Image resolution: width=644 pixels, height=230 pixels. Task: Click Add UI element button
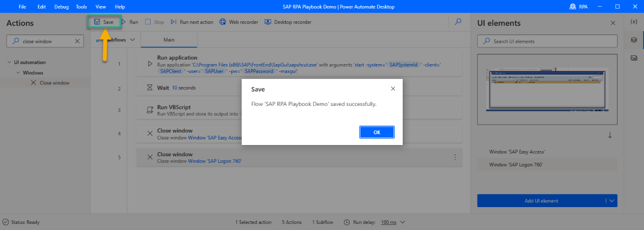pyautogui.click(x=541, y=201)
